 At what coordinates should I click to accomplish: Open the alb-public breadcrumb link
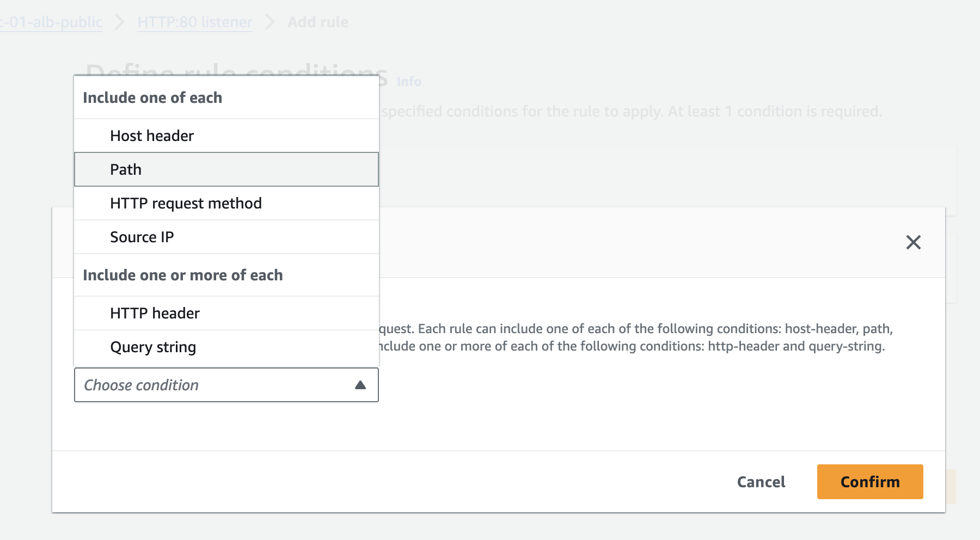point(52,22)
